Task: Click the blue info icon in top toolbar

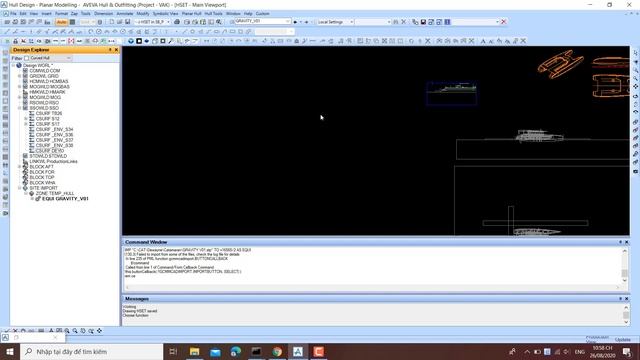Action: coord(447,22)
